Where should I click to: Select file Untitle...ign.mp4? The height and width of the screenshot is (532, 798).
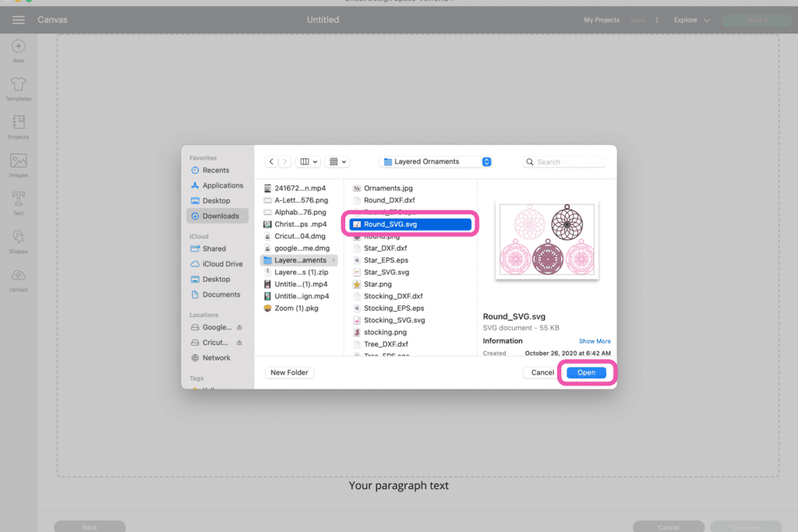[299, 296]
